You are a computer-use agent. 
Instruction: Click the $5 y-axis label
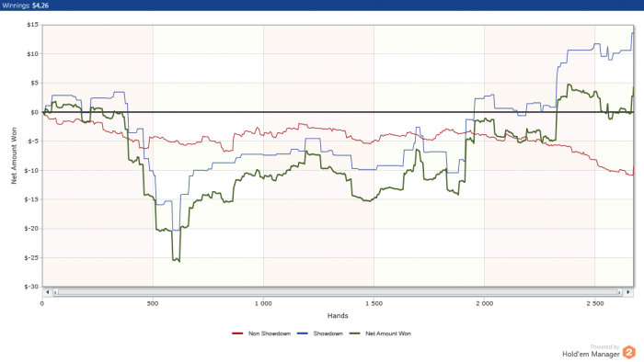point(34,83)
